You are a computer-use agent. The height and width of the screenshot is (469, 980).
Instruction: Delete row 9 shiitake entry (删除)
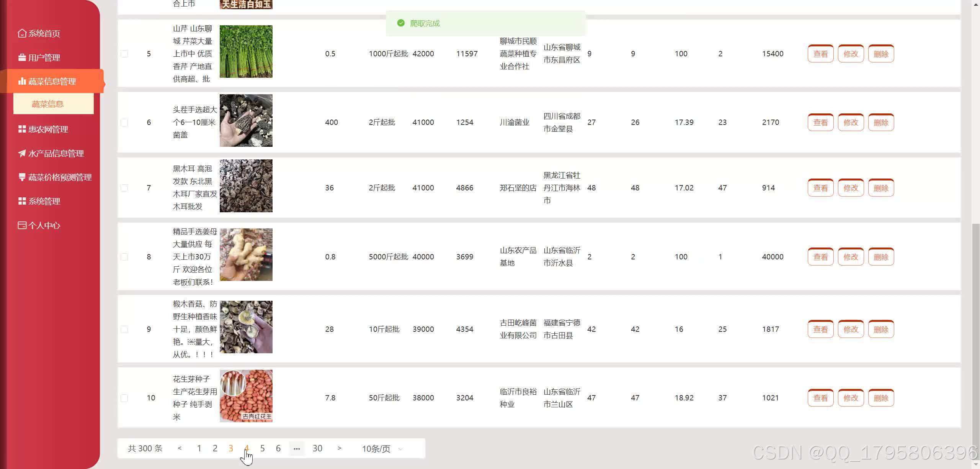[x=881, y=329]
